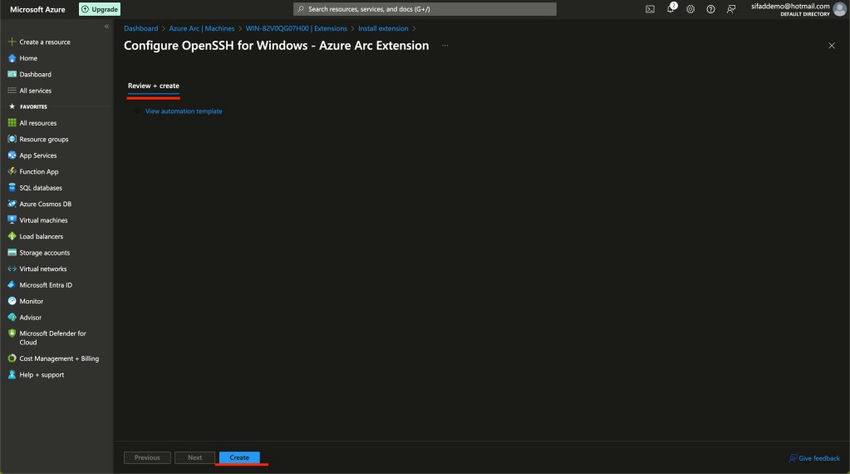Open the Azure Cosmos DB icon
850x474 pixels.
pyautogui.click(x=12, y=204)
